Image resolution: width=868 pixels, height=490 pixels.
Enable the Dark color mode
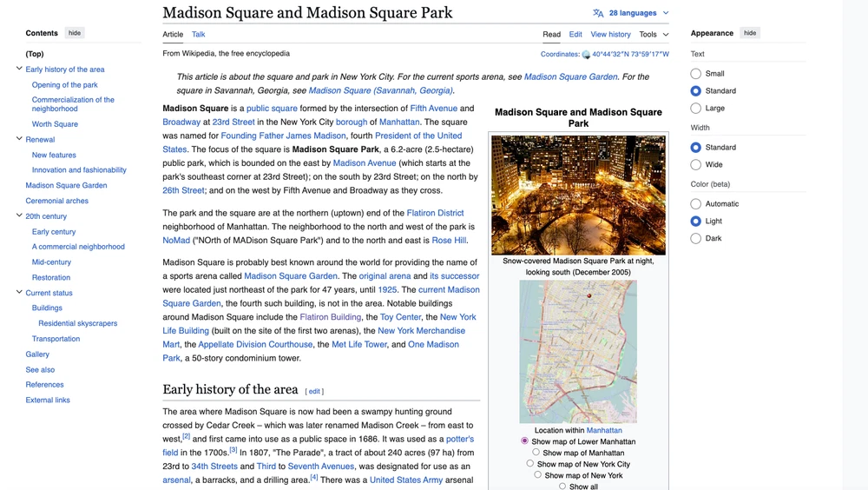coord(696,239)
